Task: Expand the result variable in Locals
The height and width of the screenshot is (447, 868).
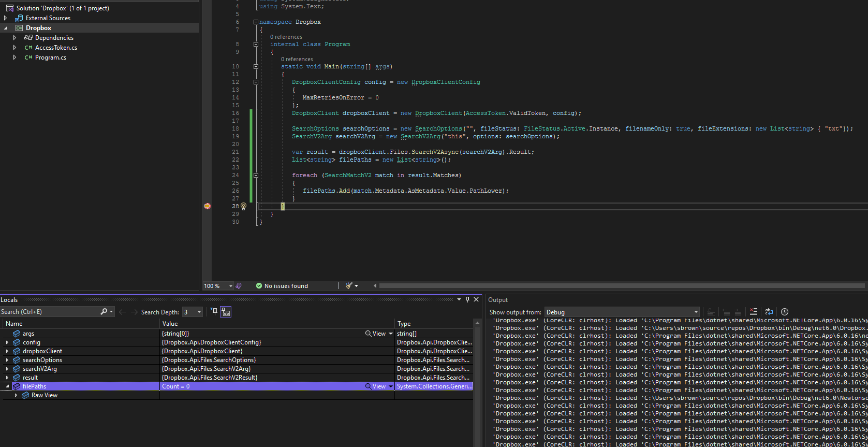Action: 7,378
